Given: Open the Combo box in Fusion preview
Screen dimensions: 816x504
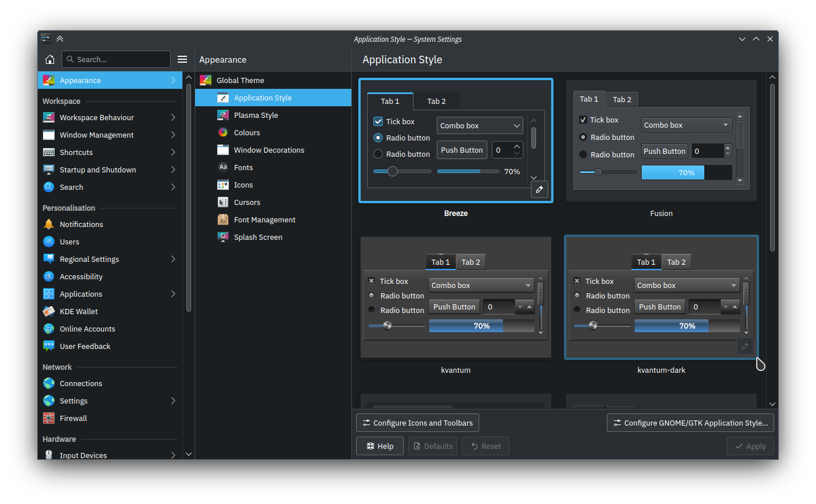Looking at the screenshot, I should [x=686, y=125].
